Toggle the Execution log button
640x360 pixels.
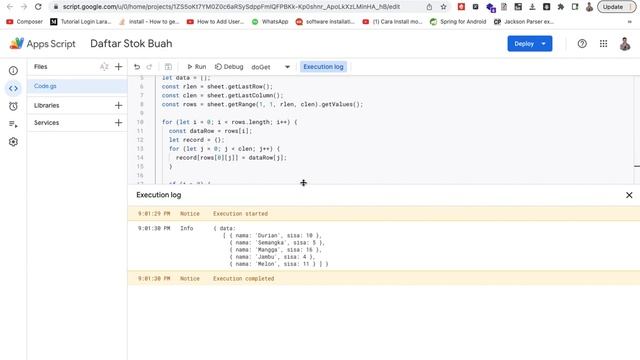[323, 67]
